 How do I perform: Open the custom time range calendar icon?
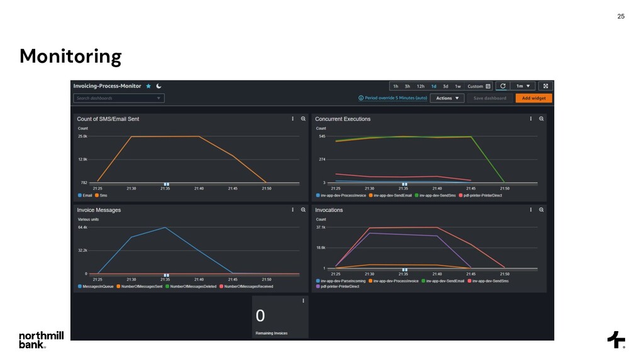coord(488,86)
